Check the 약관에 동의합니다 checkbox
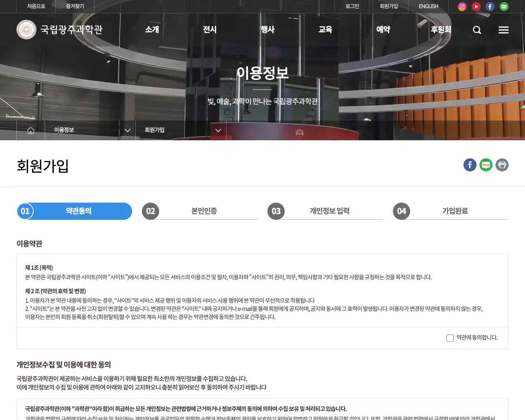This screenshot has height=420, width=525. (x=450, y=338)
